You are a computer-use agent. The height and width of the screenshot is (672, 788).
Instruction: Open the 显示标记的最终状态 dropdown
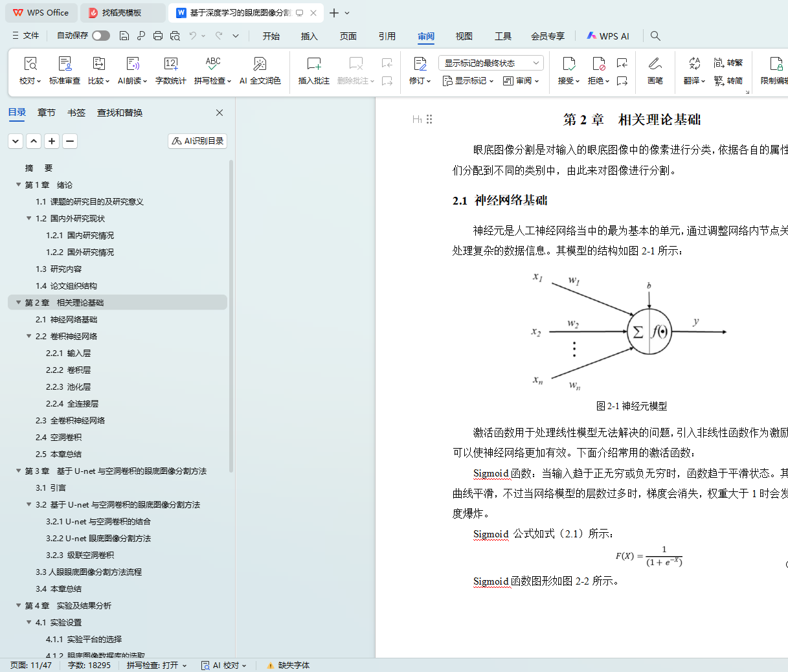[491, 63]
